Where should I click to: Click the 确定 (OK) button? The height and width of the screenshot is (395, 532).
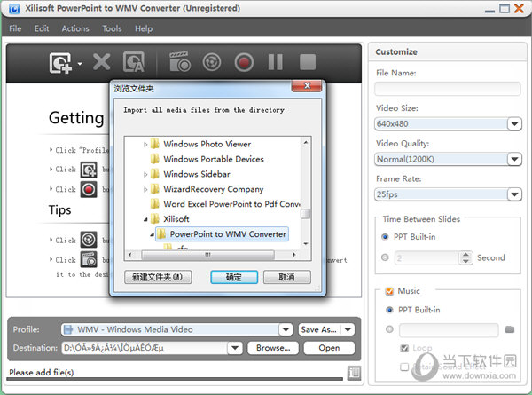click(234, 277)
